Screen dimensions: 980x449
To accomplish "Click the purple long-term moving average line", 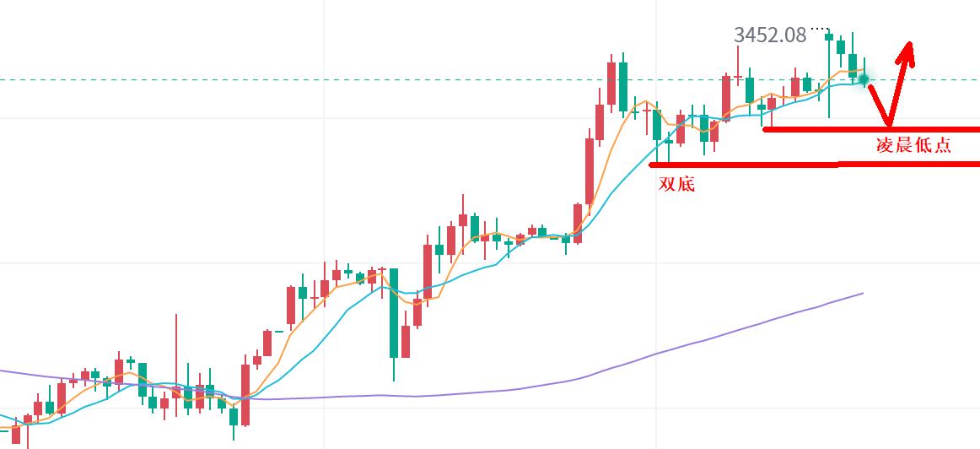I will [675, 349].
